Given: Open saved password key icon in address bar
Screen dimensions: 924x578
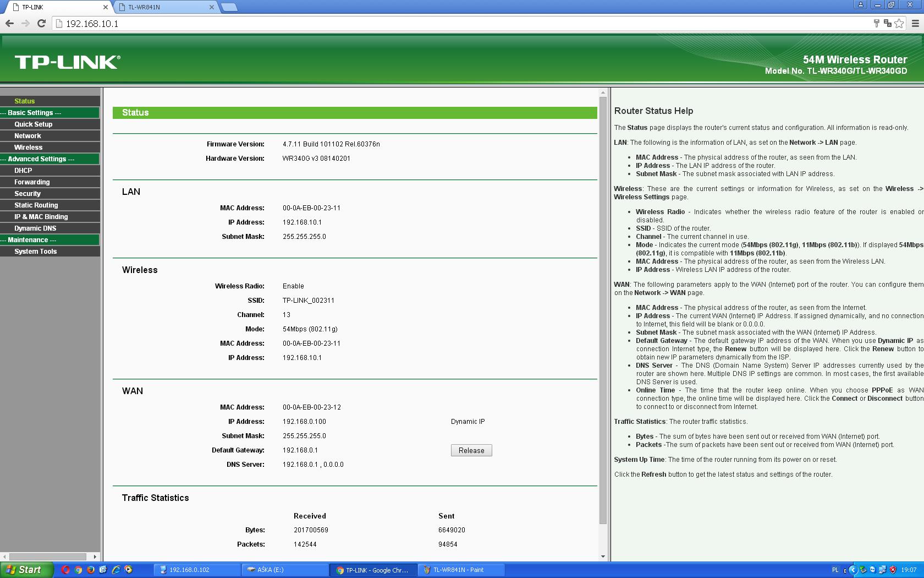Looking at the screenshot, I should (x=877, y=23).
